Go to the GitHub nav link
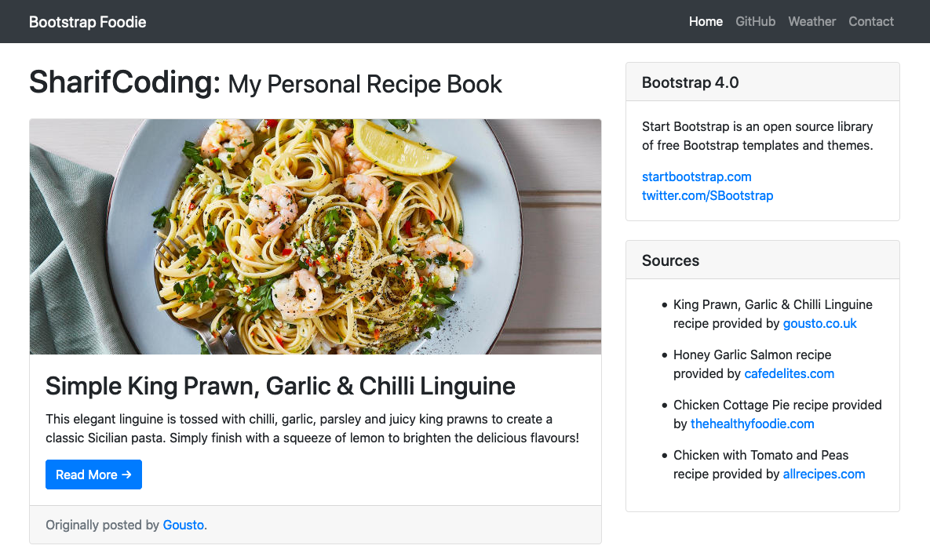The height and width of the screenshot is (560, 930). pyautogui.click(x=756, y=21)
